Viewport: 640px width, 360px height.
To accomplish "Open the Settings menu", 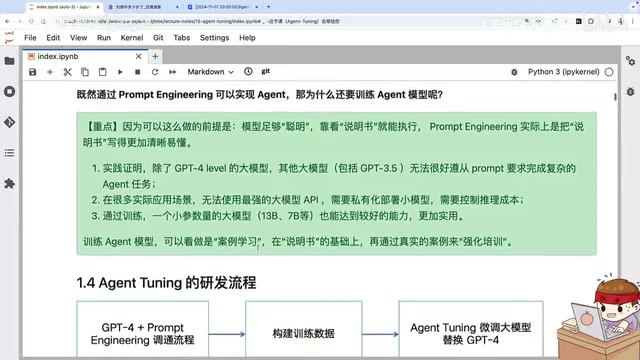I will (x=214, y=38).
